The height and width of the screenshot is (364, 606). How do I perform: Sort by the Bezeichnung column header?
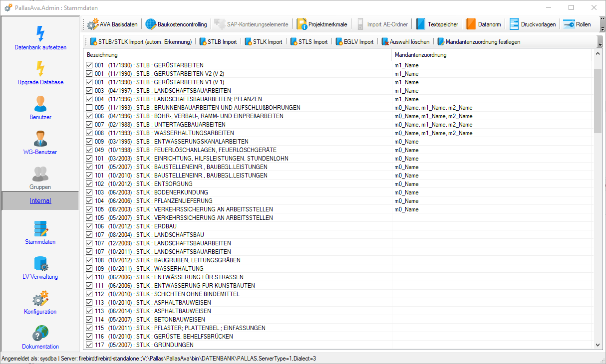coord(237,55)
